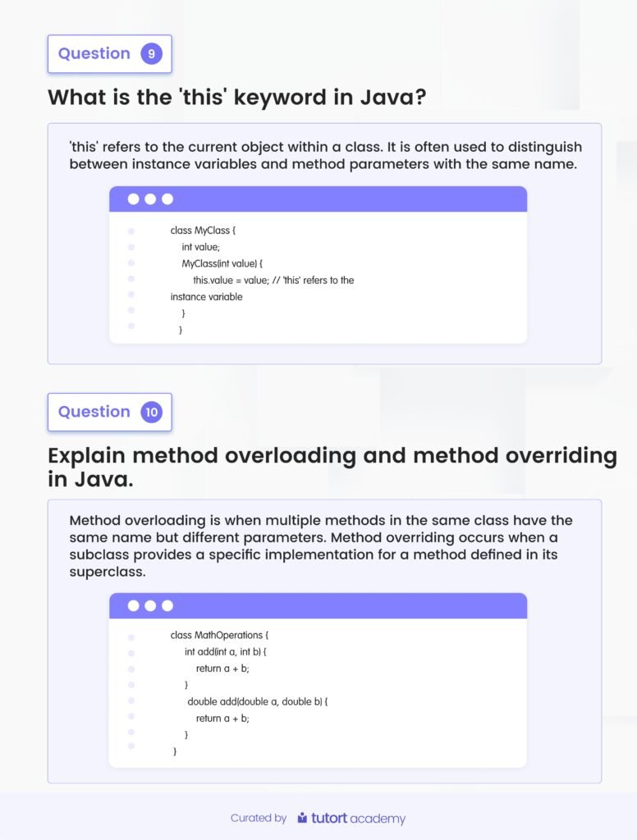Click first white dot in MathOperations code window
This screenshot has width=637, height=840.
point(133,606)
